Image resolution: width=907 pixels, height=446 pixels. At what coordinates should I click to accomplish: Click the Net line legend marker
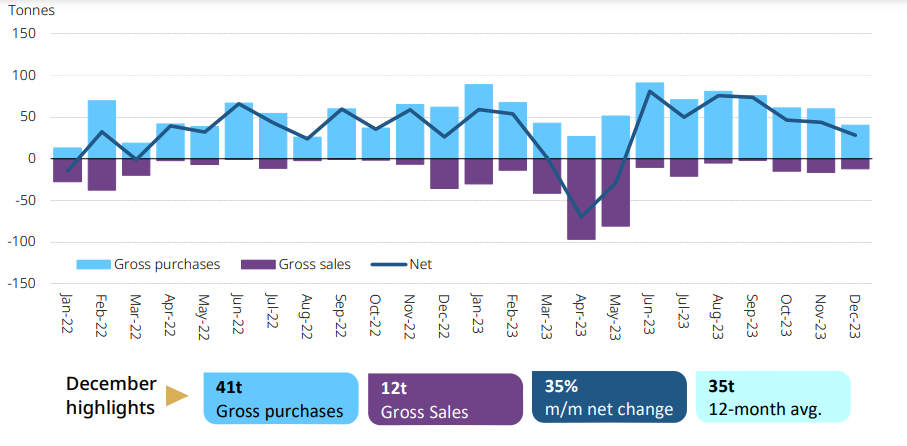click(389, 265)
